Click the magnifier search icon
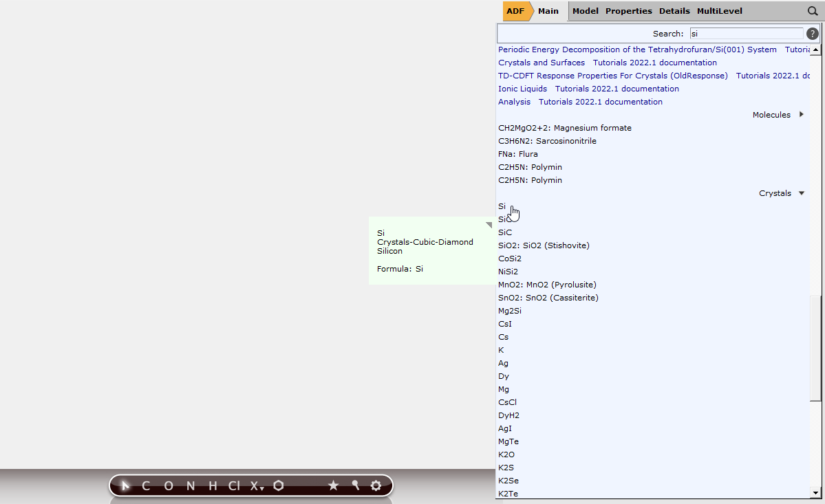 pos(813,11)
